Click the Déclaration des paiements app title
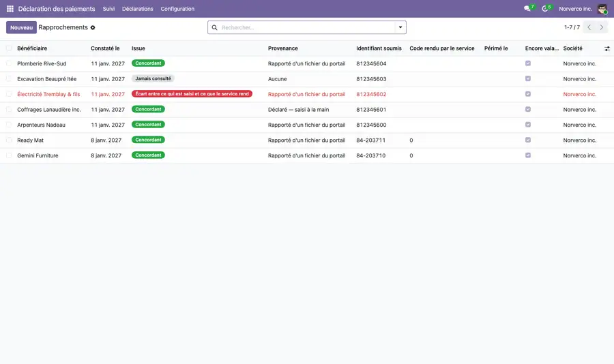614x364 pixels. point(57,9)
